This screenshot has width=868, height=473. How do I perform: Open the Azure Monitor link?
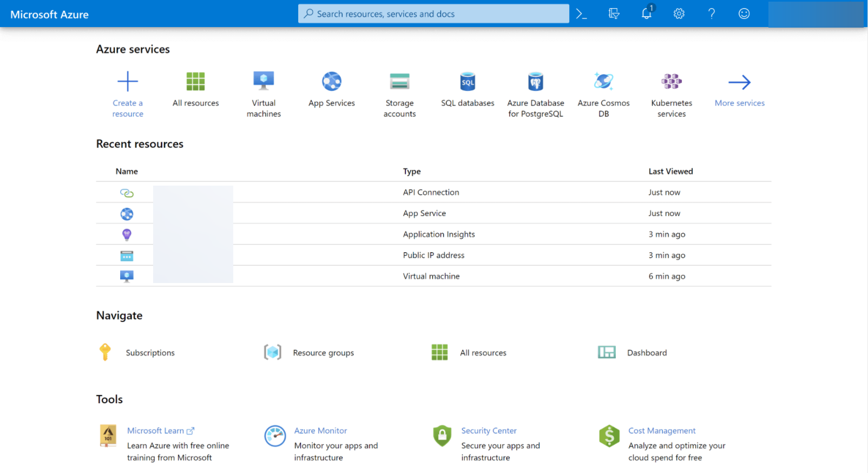point(320,431)
